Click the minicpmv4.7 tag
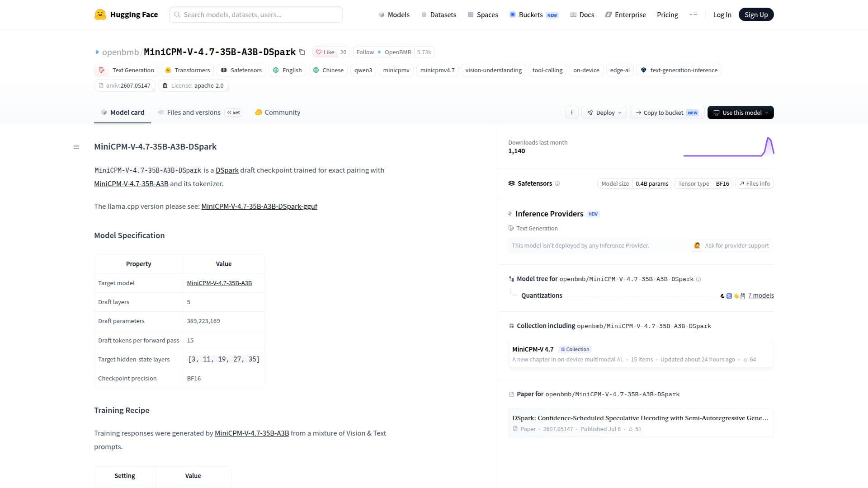This screenshot has width=868, height=488. 437,70
